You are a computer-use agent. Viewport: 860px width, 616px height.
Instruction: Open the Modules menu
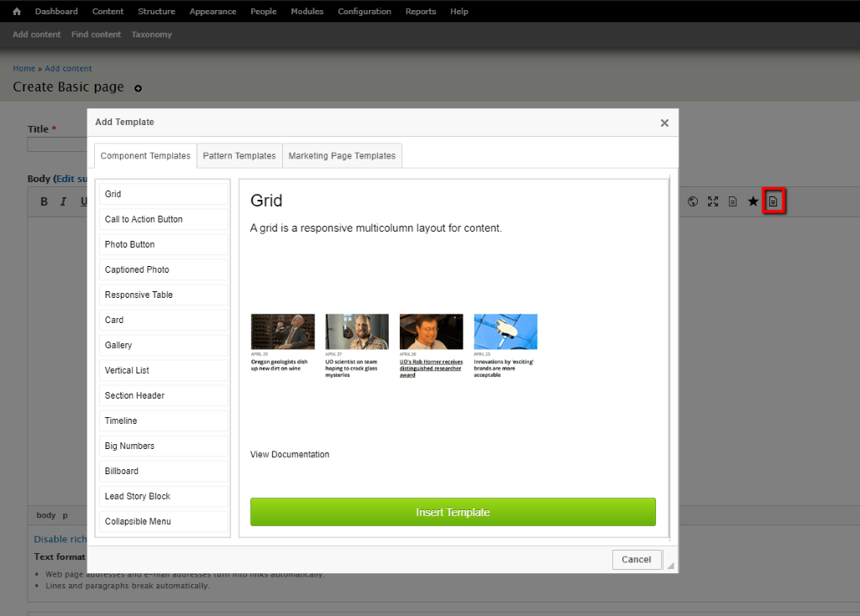(x=307, y=12)
